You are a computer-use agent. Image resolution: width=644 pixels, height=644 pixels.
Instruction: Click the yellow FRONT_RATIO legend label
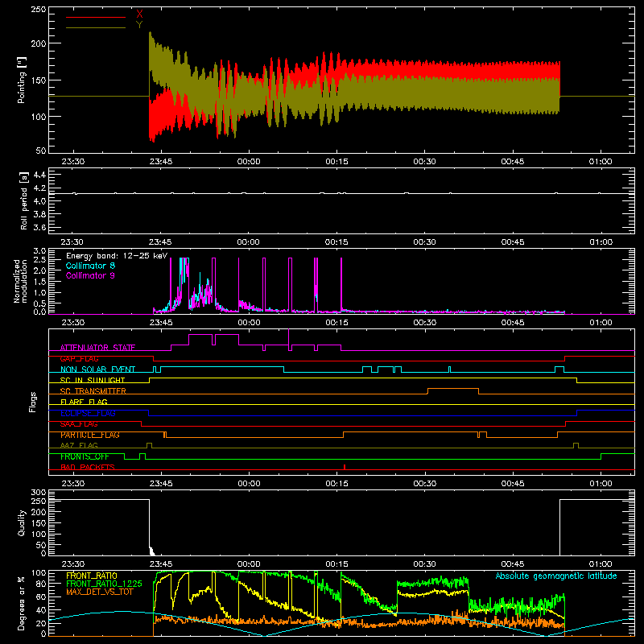coord(92,576)
